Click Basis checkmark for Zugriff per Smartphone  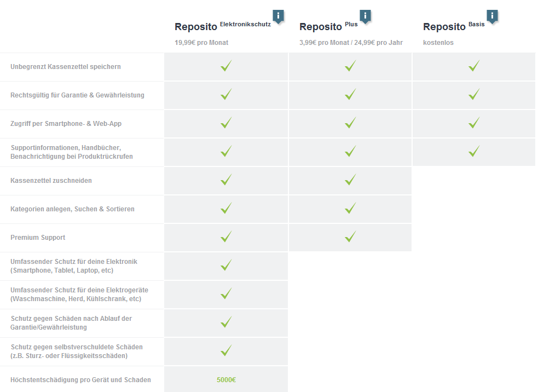tap(474, 123)
